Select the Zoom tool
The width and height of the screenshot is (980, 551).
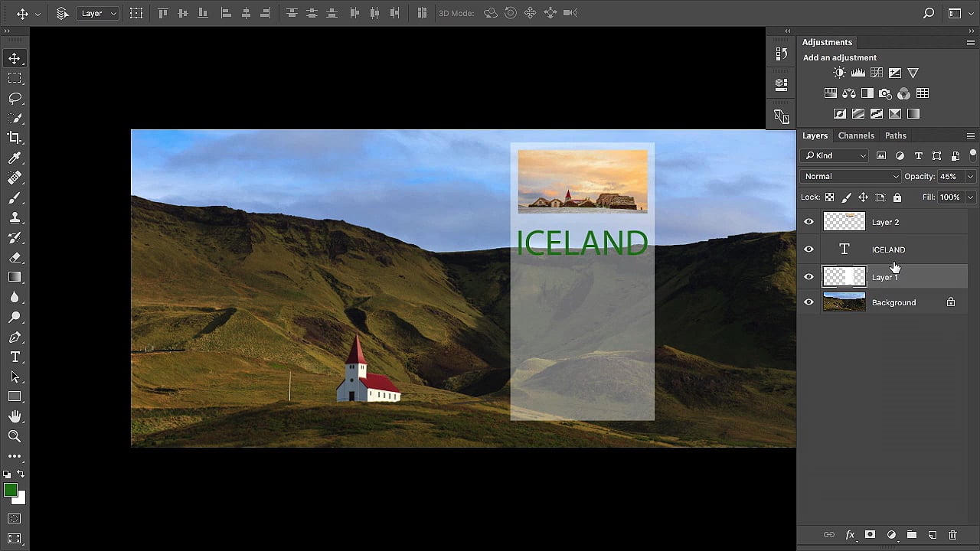15,436
